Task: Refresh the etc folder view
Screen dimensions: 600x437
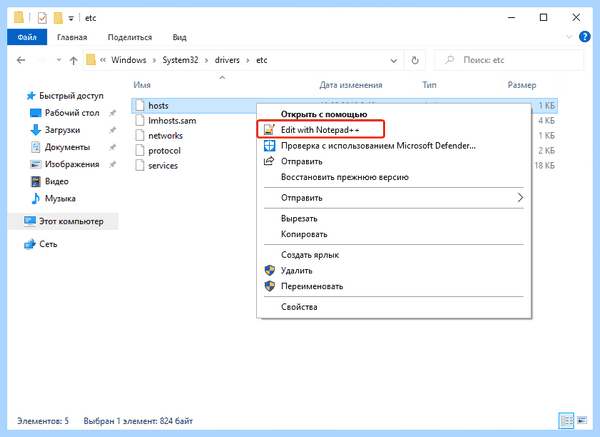Action: [415, 60]
